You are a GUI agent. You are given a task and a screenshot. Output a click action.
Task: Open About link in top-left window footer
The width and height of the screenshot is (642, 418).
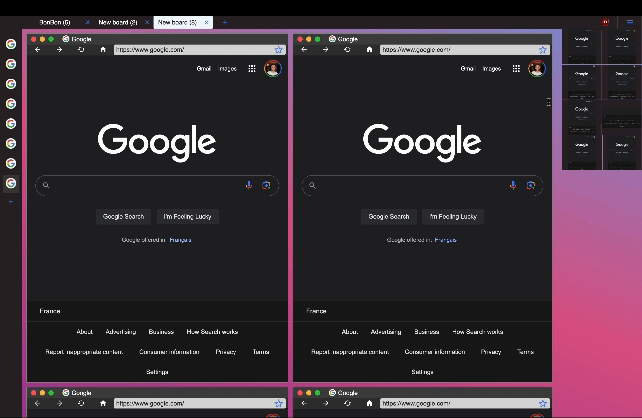point(84,332)
